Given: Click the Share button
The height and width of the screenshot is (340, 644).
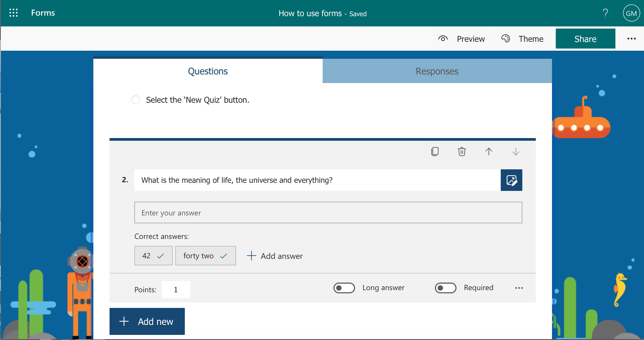Looking at the screenshot, I should (x=585, y=39).
